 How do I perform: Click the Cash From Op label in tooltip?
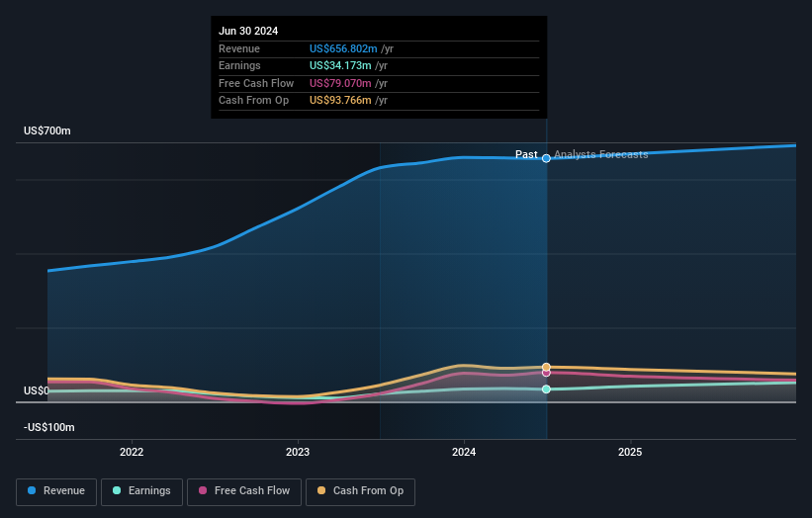(254, 101)
